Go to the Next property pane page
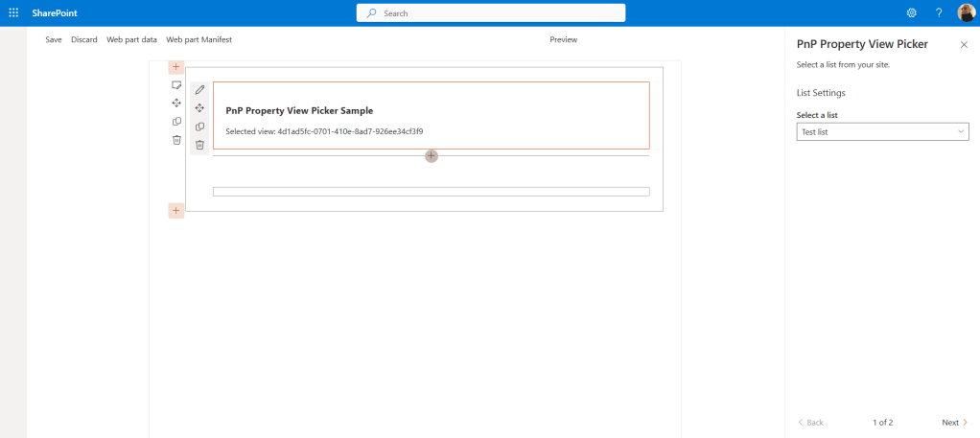Viewport: 980px width, 438px height. (x=954, y=422)
